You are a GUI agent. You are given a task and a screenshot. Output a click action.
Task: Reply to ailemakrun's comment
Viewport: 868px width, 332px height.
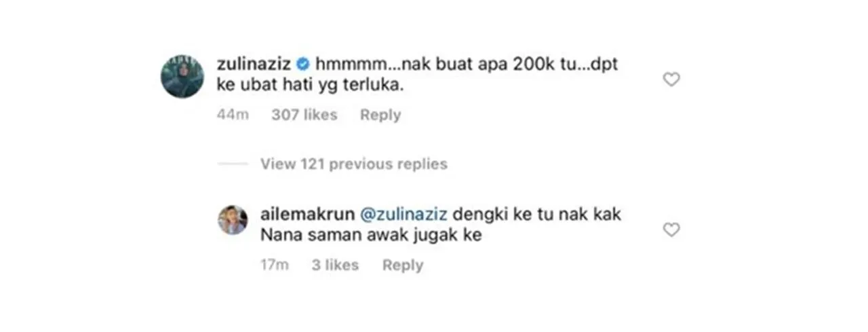(x=402, y=265)
